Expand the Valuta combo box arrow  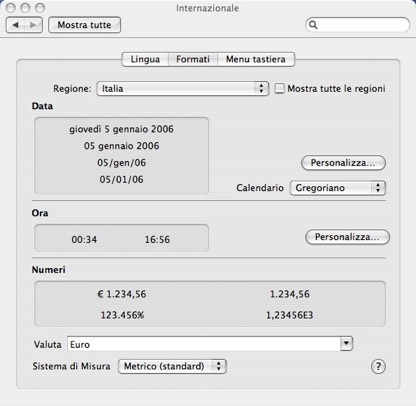tap(346, 344)
